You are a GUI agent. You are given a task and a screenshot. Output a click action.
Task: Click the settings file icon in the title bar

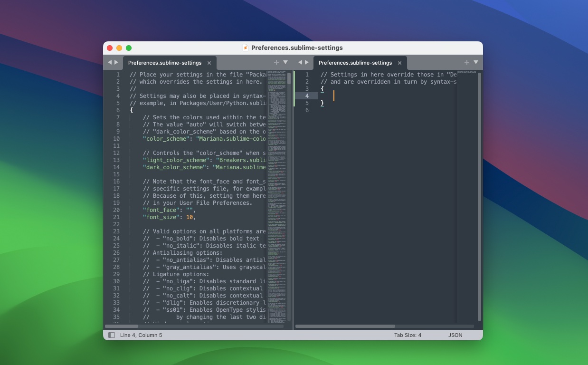[246, 48]
